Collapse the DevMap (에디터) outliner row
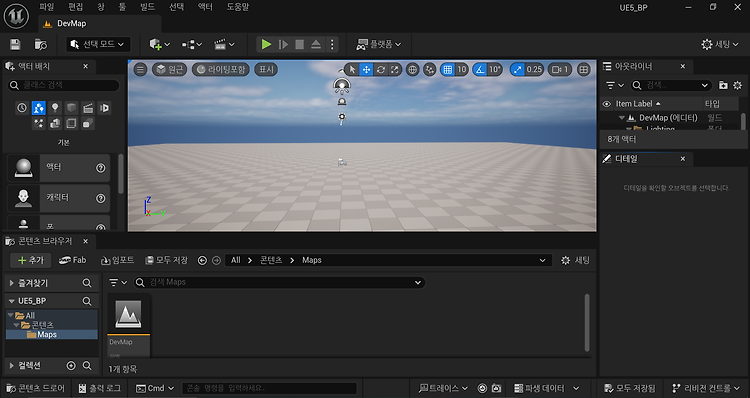This screenshot has height=398, width=750. (621, 118)
